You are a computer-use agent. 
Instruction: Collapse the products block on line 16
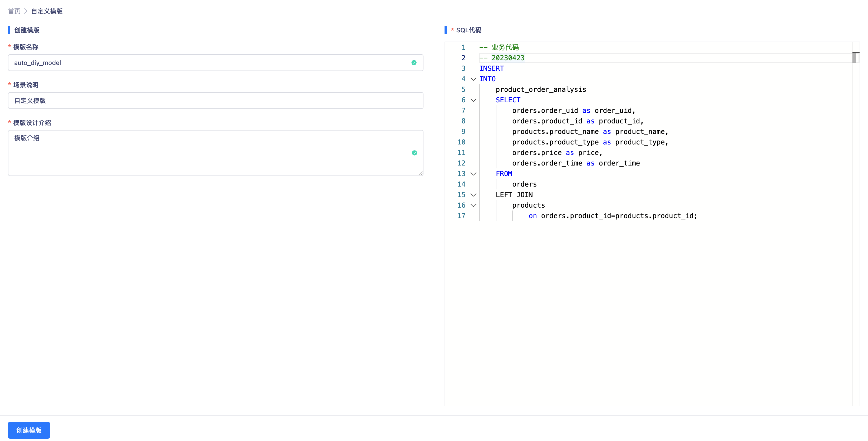point(474,205)
